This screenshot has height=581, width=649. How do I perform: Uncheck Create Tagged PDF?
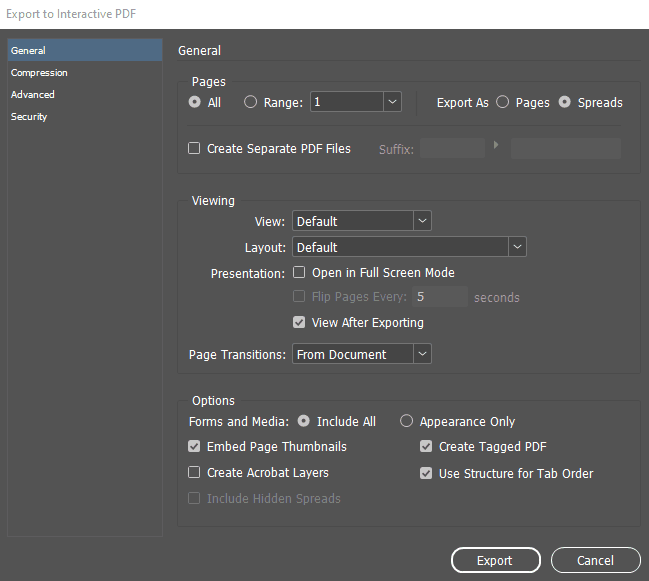click(x=426, y=447)
